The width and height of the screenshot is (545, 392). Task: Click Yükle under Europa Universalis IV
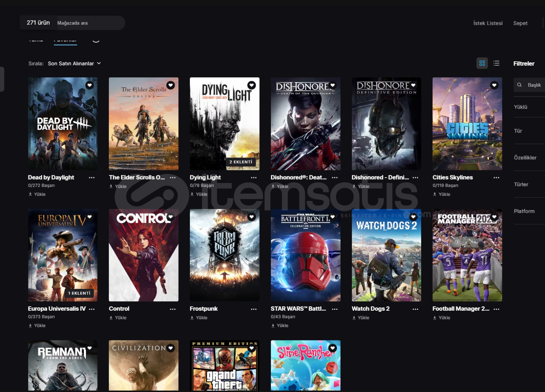click(x=37, y=326)
